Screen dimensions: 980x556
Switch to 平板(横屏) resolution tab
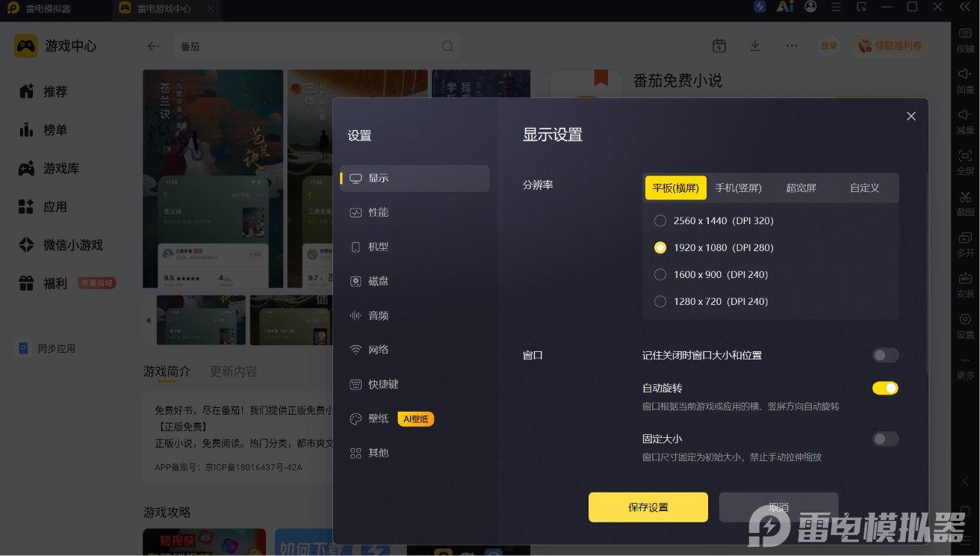675,188
